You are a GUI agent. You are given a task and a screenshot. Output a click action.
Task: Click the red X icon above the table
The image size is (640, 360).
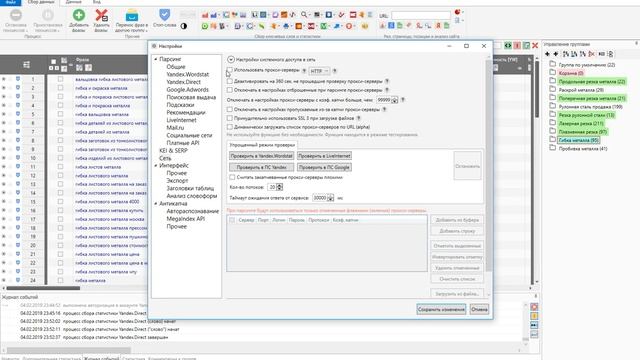pyautogui.click(x=535, y=45)
